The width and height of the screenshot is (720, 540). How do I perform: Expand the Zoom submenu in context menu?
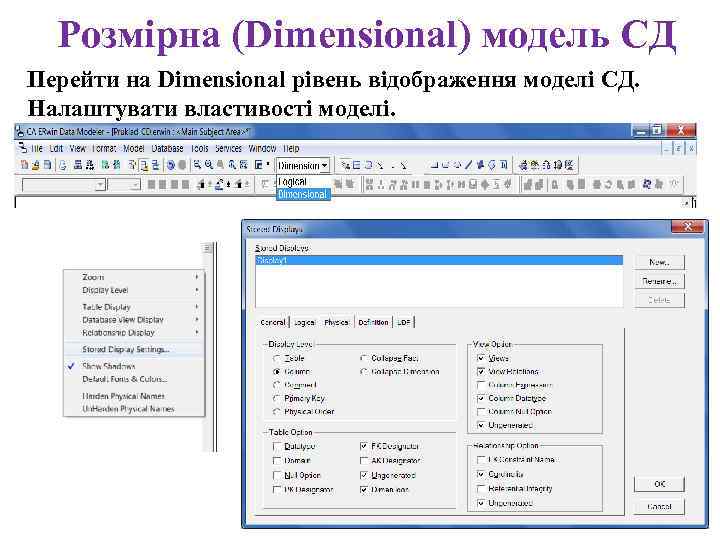pos(134,277)
